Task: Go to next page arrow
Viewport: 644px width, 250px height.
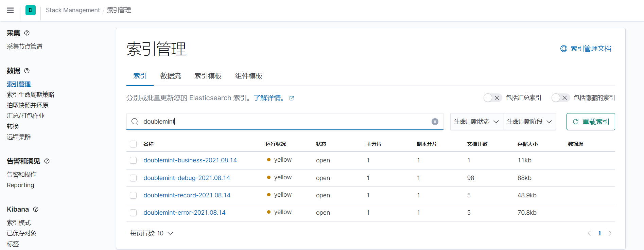Action: click(610, 233)
